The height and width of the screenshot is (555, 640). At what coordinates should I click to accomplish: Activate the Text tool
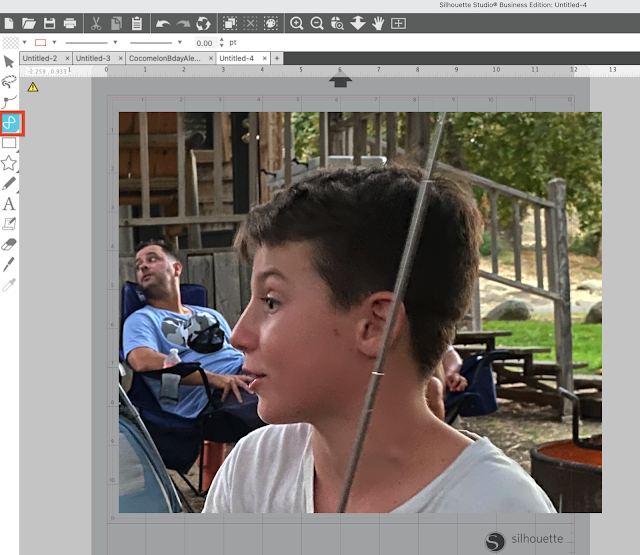(9, 204)
